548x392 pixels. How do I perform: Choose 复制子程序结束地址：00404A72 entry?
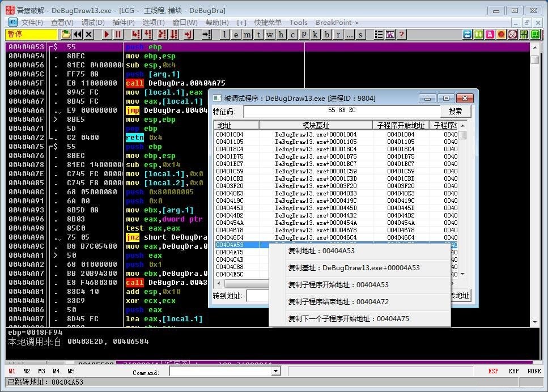(x=359, y=301)
